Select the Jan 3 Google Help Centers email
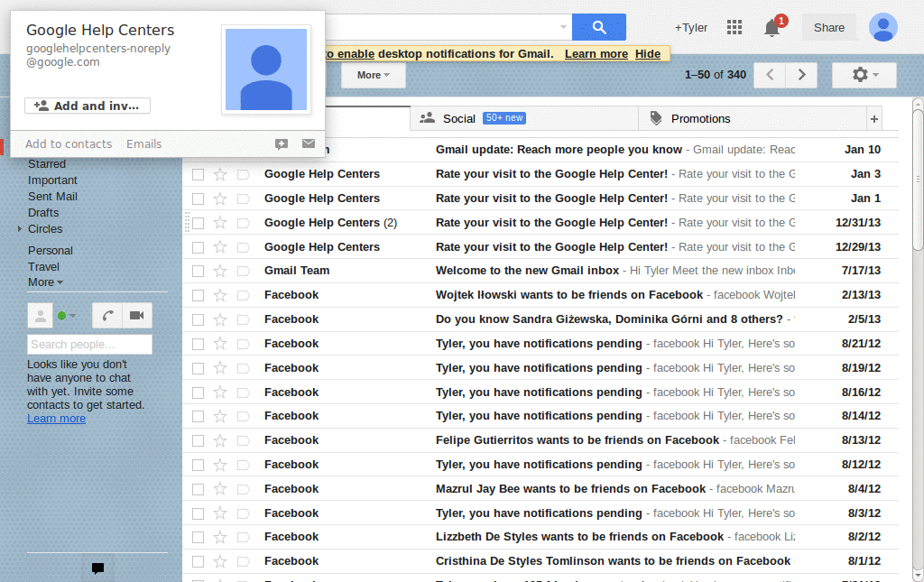This screenshot has width=924, height=582. [198, 174]
